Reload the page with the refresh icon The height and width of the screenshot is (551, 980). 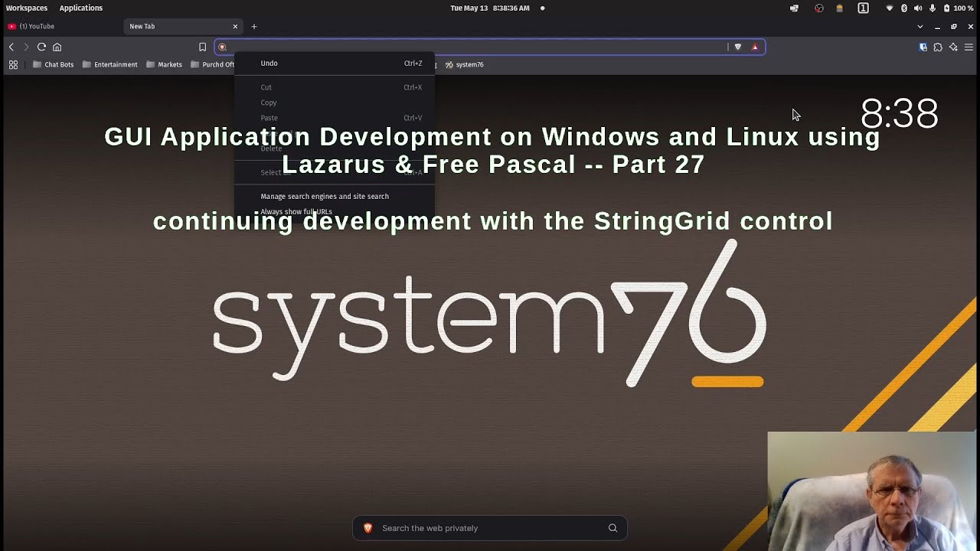pos(41,47)
